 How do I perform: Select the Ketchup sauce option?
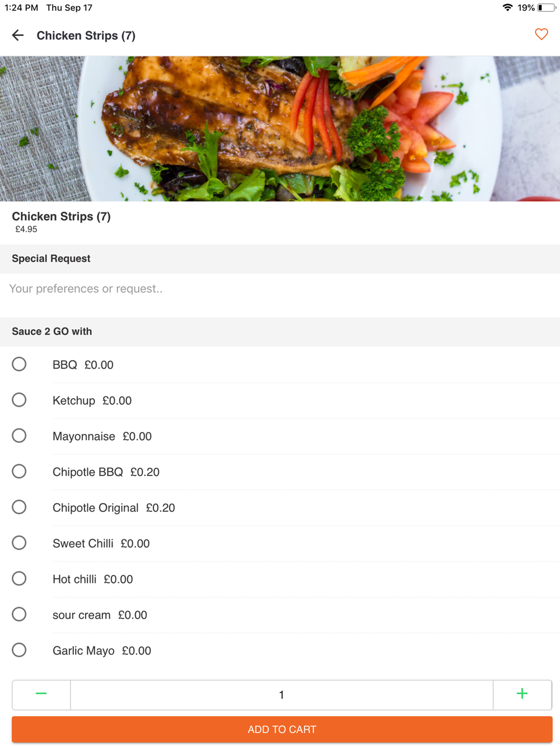click(x=19, y=400)
